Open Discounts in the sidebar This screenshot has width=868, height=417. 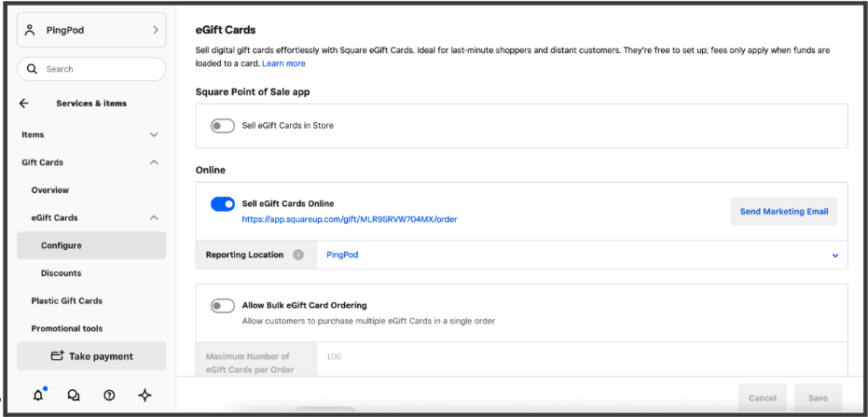61,273
